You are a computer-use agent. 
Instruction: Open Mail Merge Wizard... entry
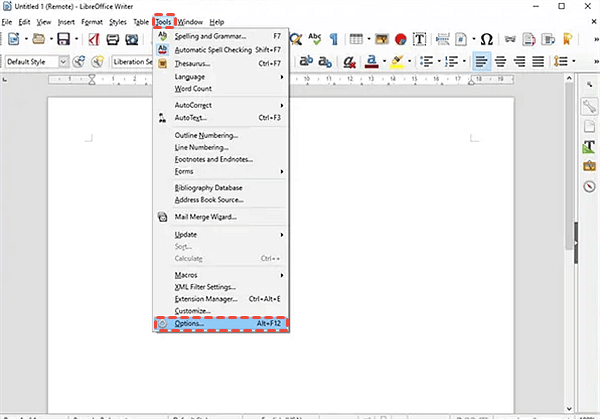click(x=221, y=217)
